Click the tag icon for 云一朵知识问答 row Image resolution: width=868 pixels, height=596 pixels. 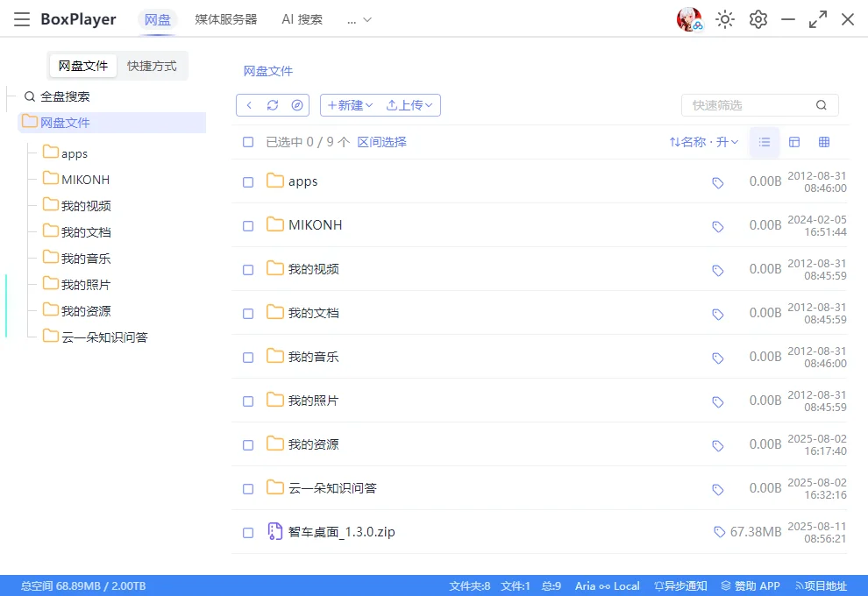click(x=718, y=489)
